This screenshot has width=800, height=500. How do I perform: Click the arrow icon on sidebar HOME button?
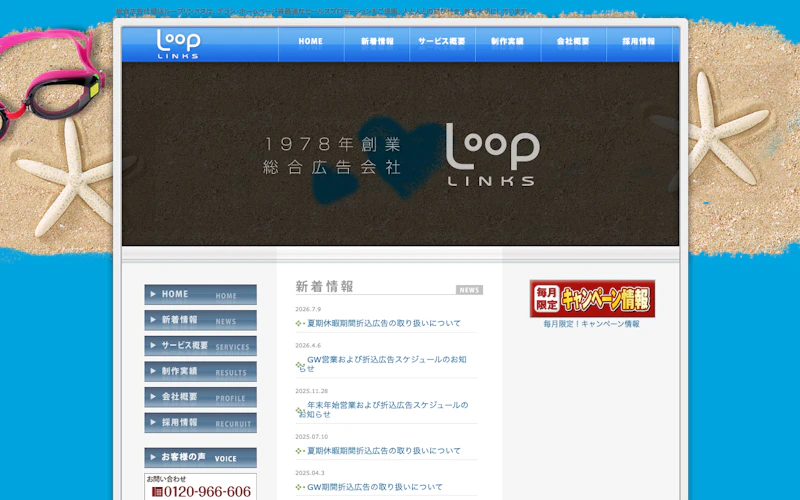(153, 294)
